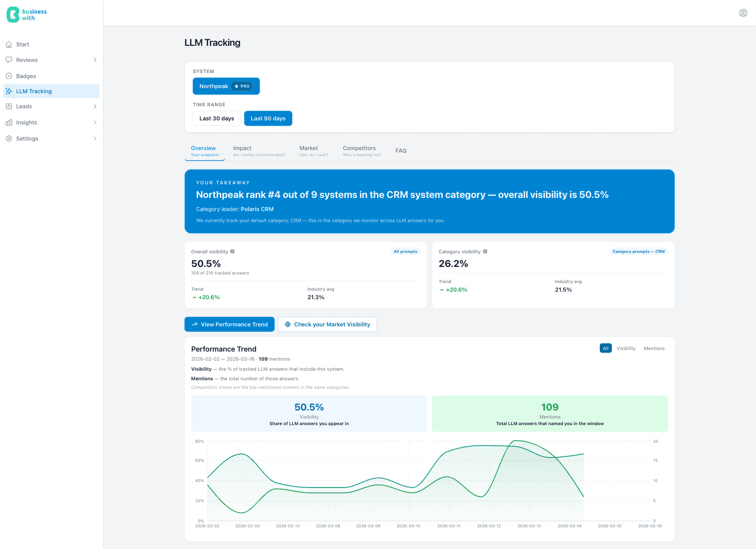Click the businesswith logo
756x549 pixels.
click(27, 15)
